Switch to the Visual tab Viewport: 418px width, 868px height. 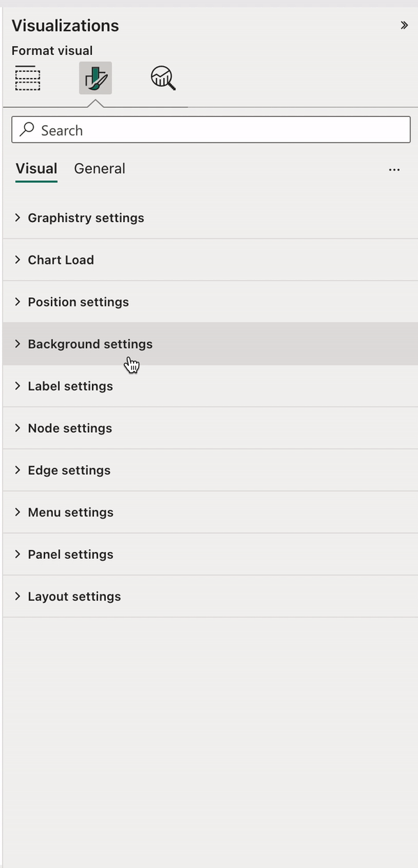(36, 168)
